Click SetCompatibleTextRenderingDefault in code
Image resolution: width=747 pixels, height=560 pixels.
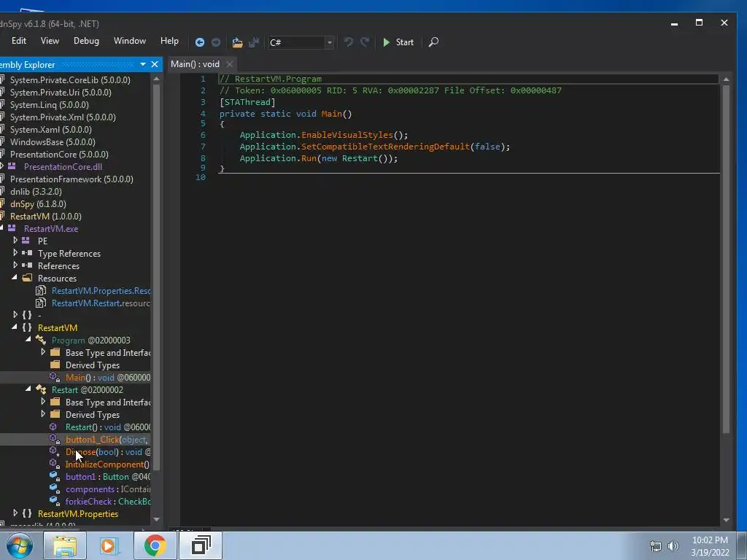[x=385, y=147]
